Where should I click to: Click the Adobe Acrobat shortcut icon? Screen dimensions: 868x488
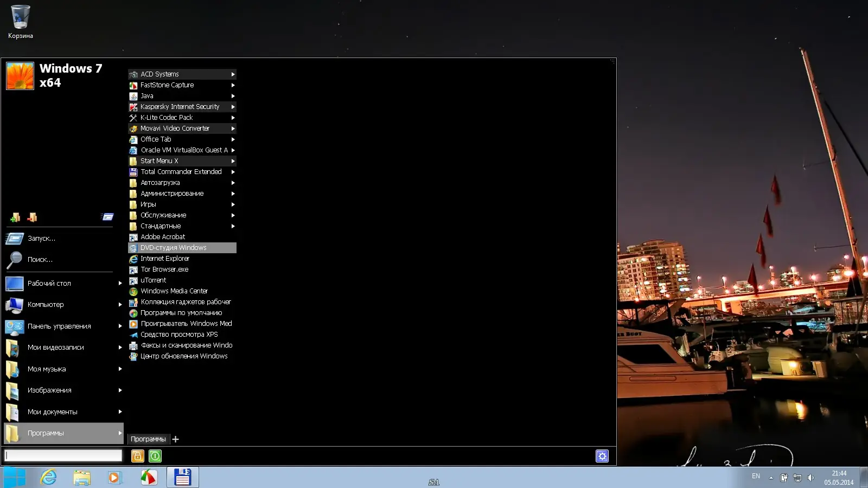pos(133,237)
